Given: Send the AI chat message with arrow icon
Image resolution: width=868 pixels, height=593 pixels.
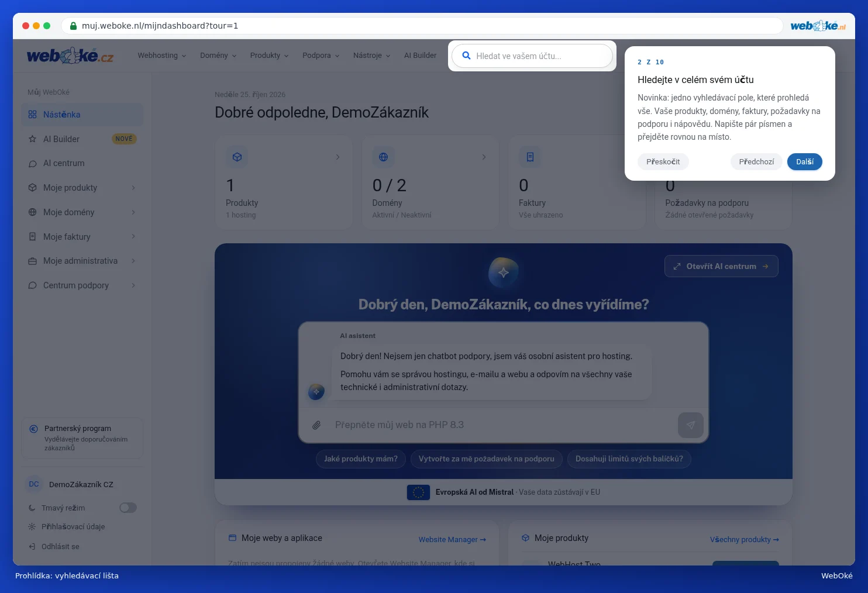Looking at the screenshot, I should click(691, 425).
